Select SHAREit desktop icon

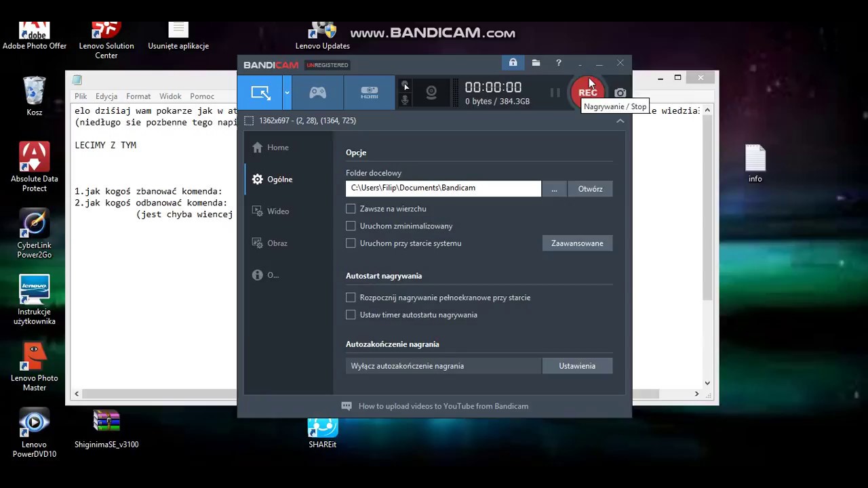click(323, 434)
